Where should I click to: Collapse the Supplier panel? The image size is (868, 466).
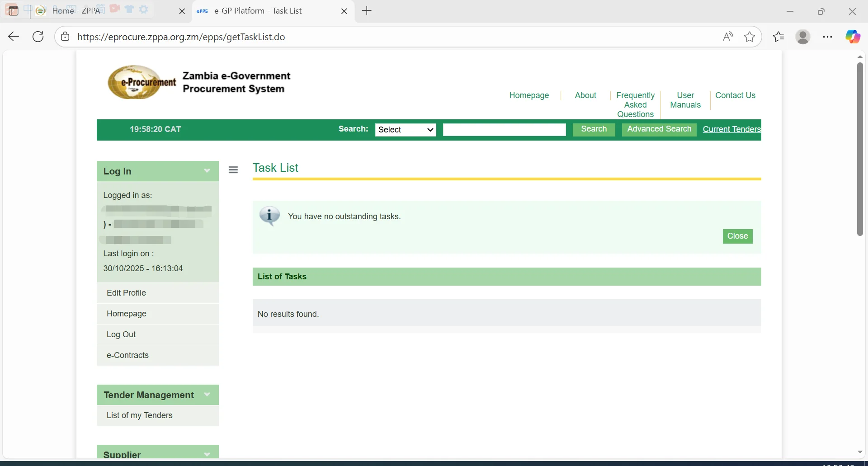point(207,454)
